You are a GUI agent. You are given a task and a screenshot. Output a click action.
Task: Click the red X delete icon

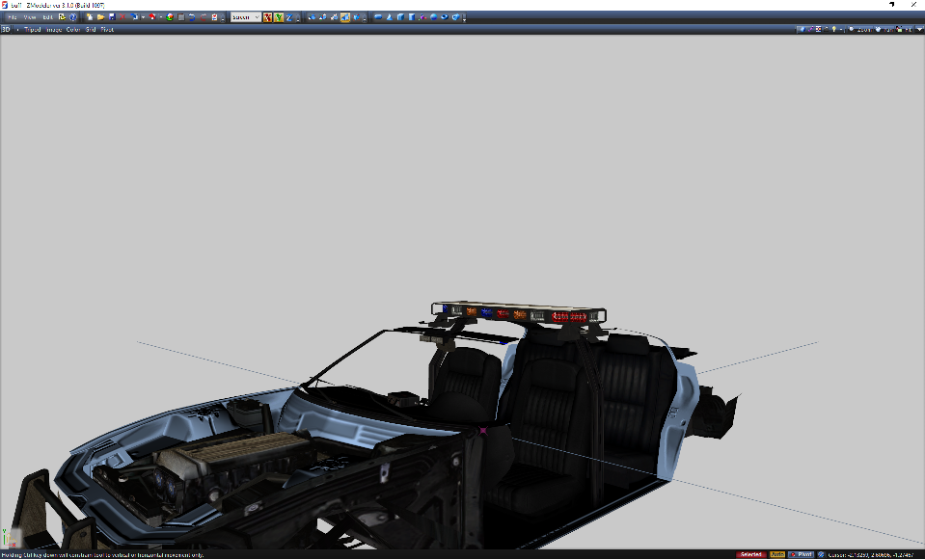[122, 17]
